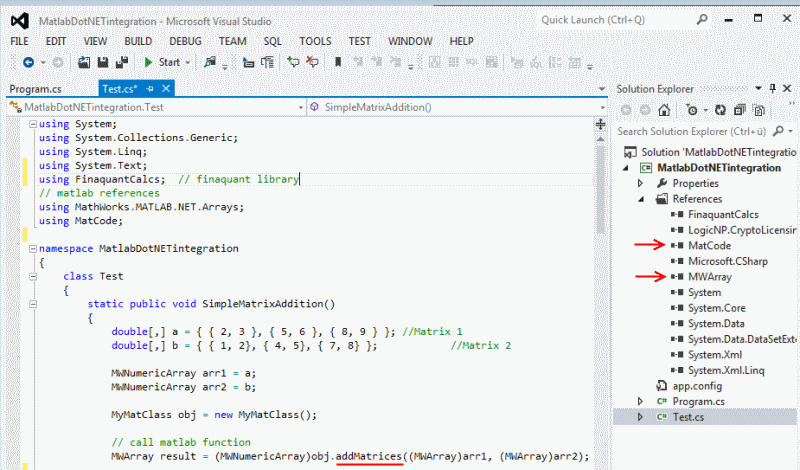
Task: Open the WINDOW menu
Action: (x=410, y=41)
